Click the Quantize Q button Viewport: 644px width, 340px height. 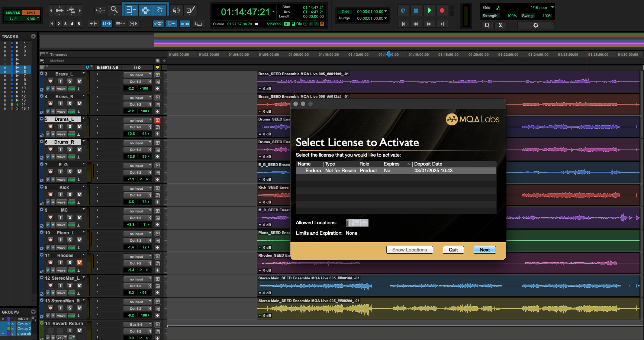[x=487, y=25]
